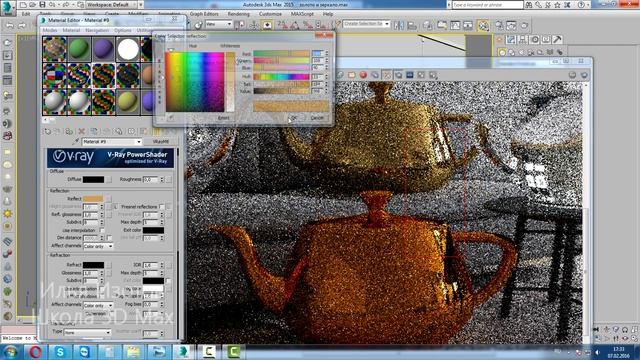
Task: Open Utilities hammer tab
Action: click(x=558, y=40)
